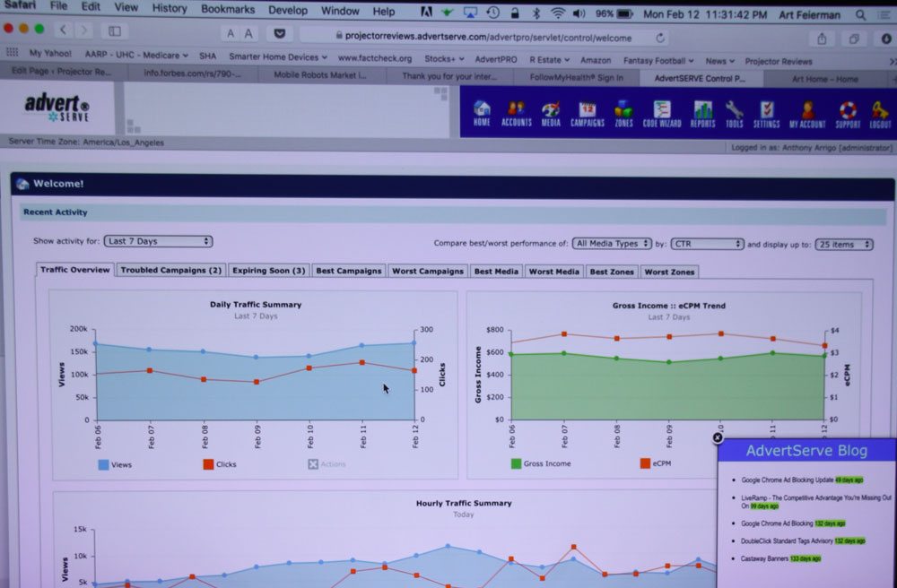Open the Support lifebuoy icon
Image resolution: width=897 pixels, height=588 pixels.
pos(848,115)
